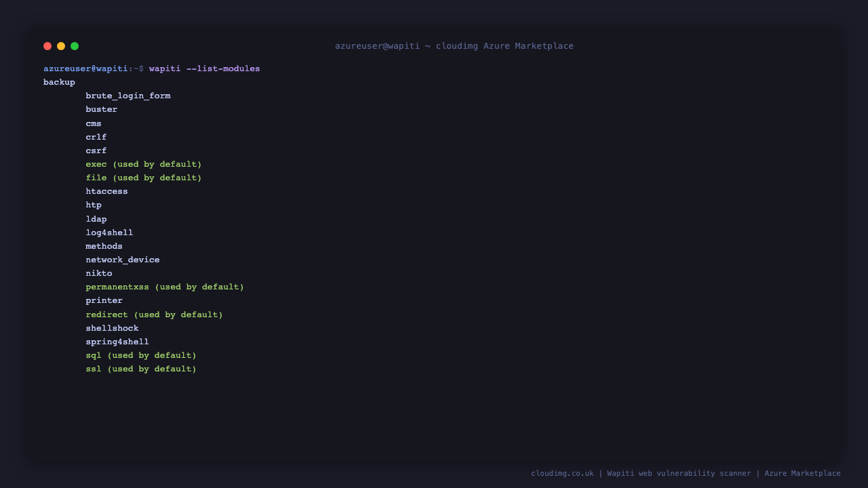This screenshot has height=488, width=868.
Task: Click the log4shell module entry
Action: 109,232
